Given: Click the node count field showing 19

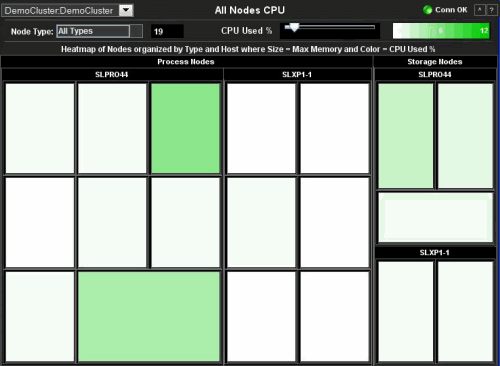Looking at the screenshot, I should coord(167,32).
